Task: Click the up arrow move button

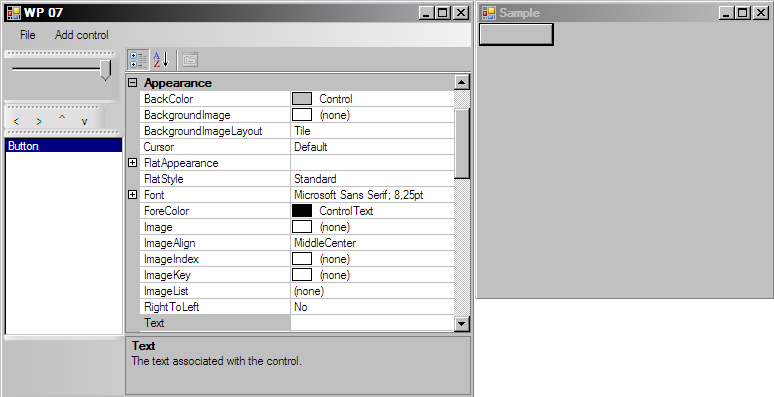Action: (x=62, y=119)
